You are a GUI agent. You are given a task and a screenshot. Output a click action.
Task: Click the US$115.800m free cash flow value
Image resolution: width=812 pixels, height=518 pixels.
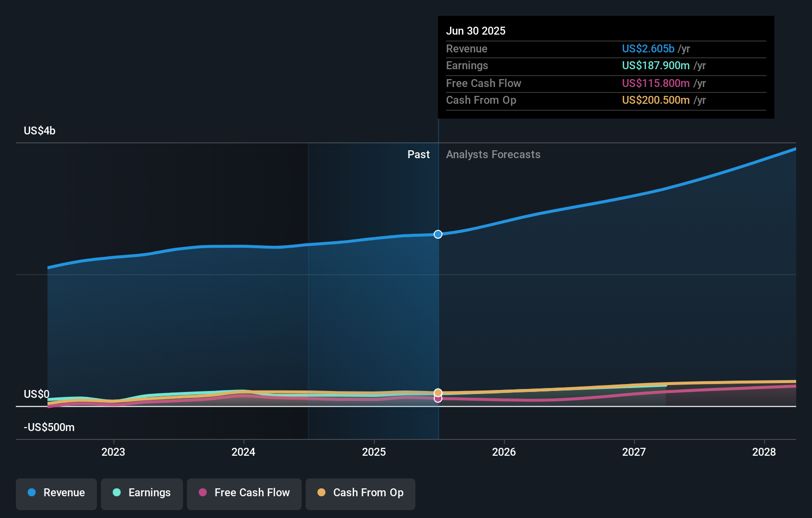(656, 83)
